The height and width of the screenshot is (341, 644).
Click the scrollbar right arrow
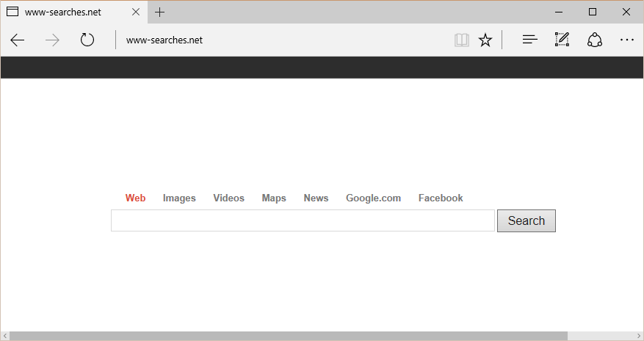(639, 336)
